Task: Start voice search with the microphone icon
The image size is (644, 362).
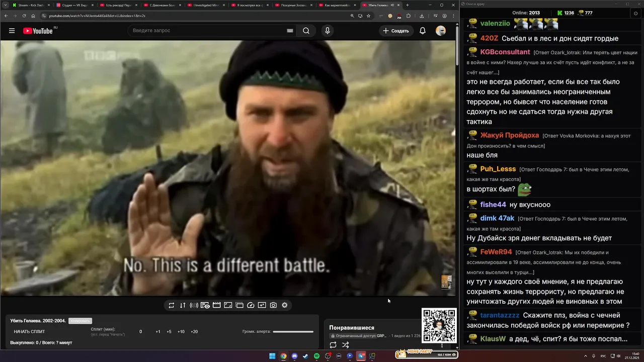Action: click(328, 31)
